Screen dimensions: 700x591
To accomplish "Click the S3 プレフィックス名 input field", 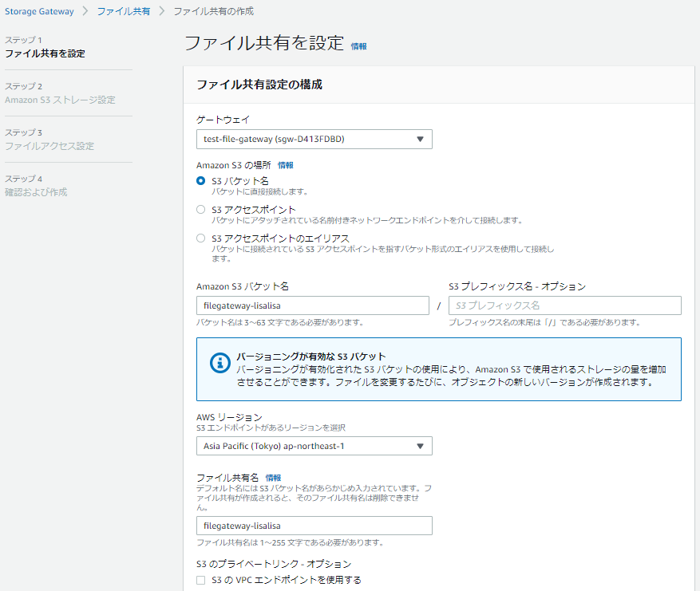I will 563,305.
